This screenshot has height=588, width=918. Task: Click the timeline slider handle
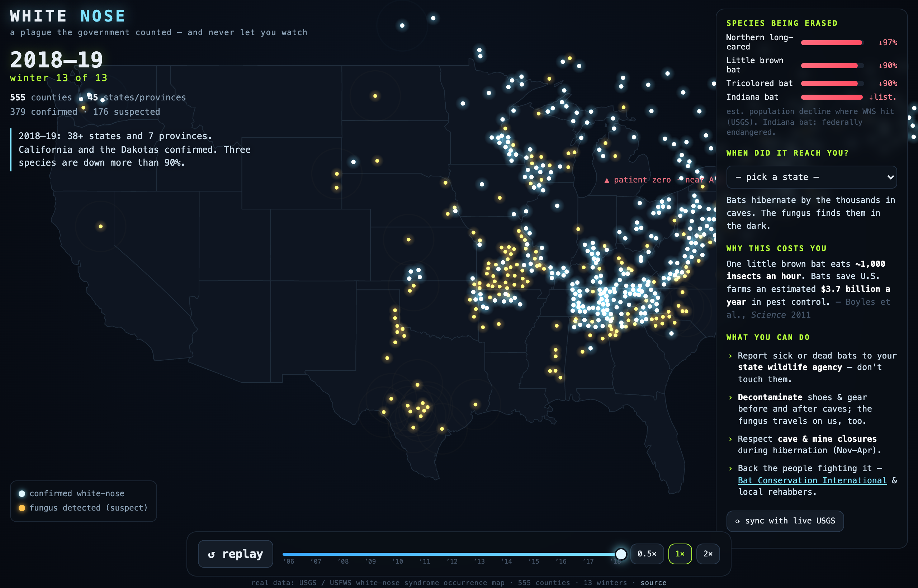tap(621, 554)
